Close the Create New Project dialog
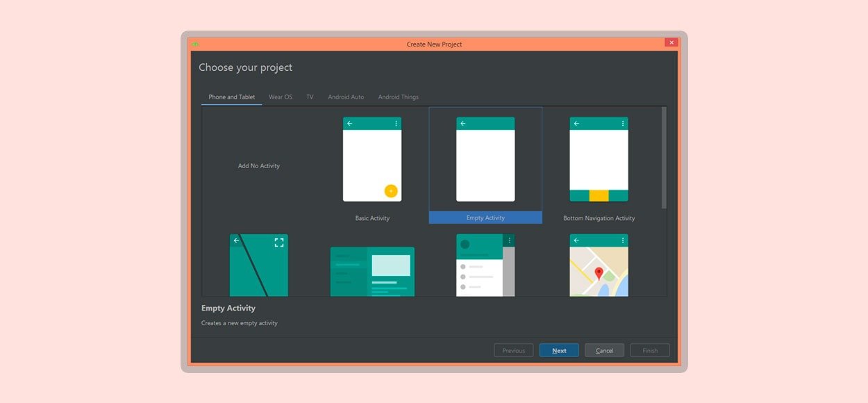This screenshot has height=403, width=868. pos(671,43)
